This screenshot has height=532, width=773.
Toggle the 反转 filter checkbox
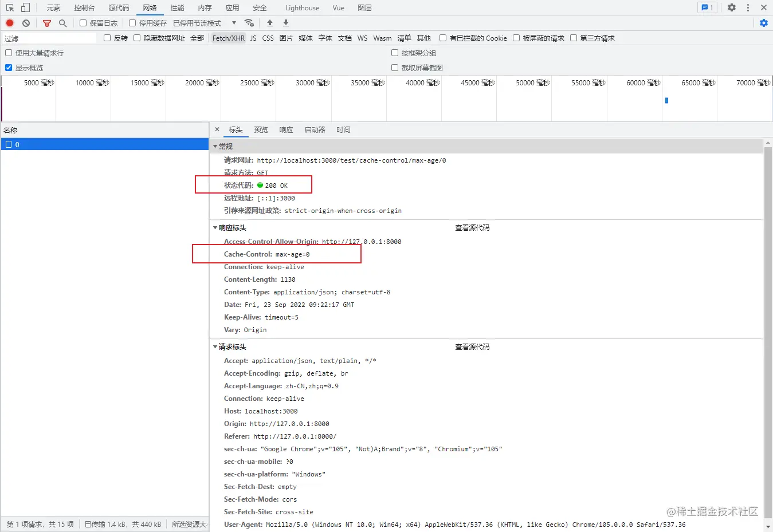coord(107,38)
